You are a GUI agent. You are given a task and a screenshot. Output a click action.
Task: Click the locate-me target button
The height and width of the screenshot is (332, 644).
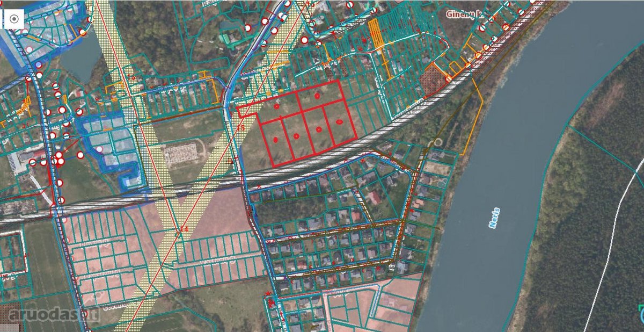pos(14,19)
